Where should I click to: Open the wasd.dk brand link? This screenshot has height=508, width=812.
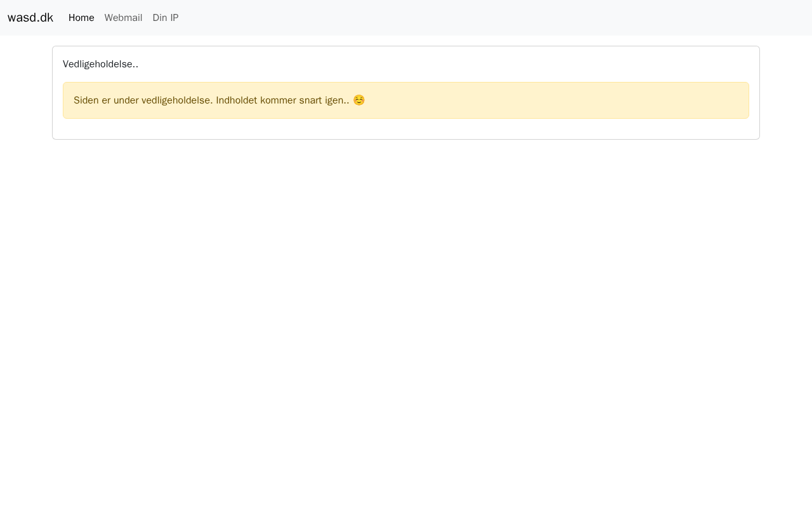point(30,18)
